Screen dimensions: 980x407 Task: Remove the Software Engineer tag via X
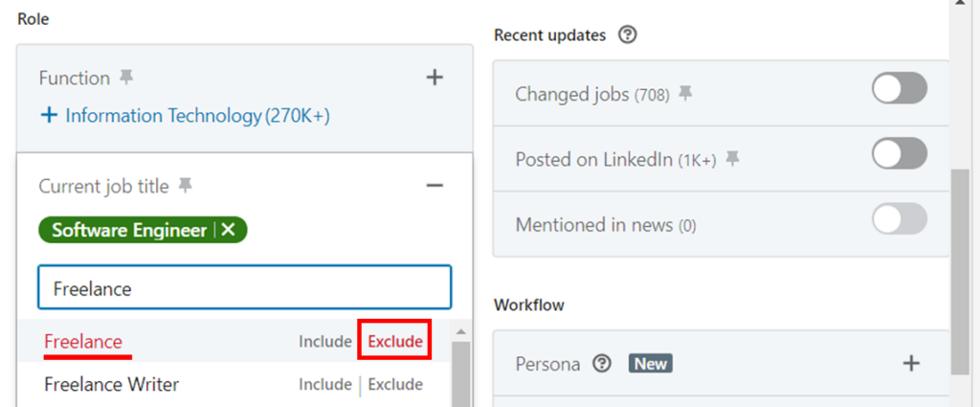(x=228, y=230)
